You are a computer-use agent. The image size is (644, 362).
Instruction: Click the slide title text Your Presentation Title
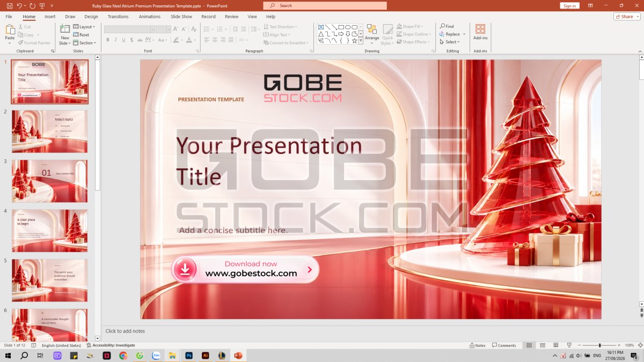coord(269,161)
